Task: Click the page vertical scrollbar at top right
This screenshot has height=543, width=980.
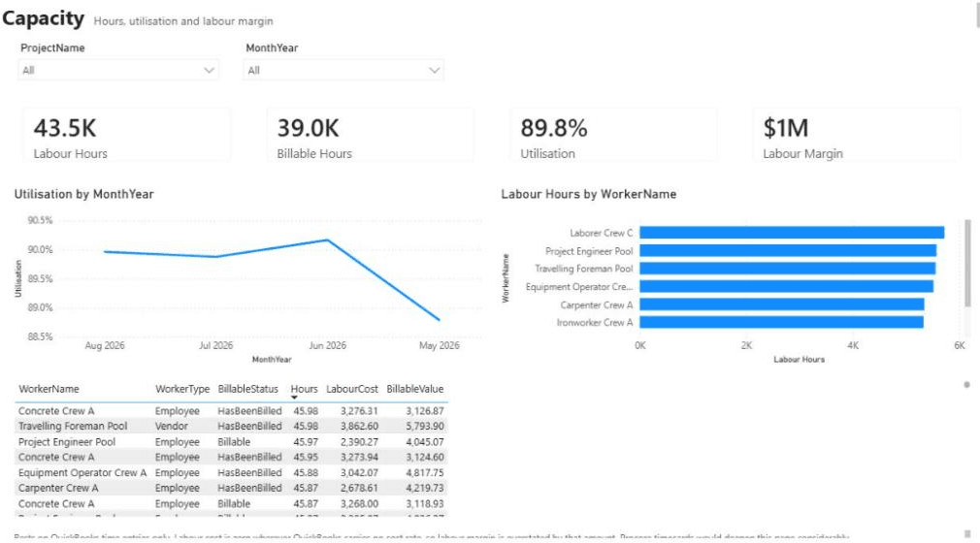Action: tap(977, 14)
